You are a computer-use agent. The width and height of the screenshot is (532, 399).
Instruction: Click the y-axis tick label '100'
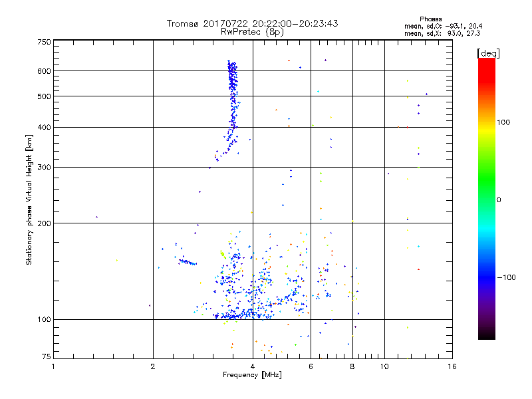tap(44, 319)
